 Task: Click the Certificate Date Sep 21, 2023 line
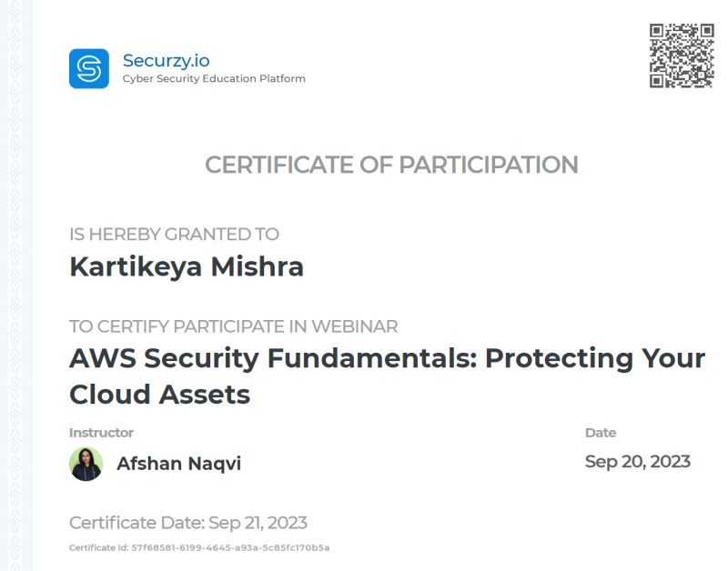tap(188, 523)
